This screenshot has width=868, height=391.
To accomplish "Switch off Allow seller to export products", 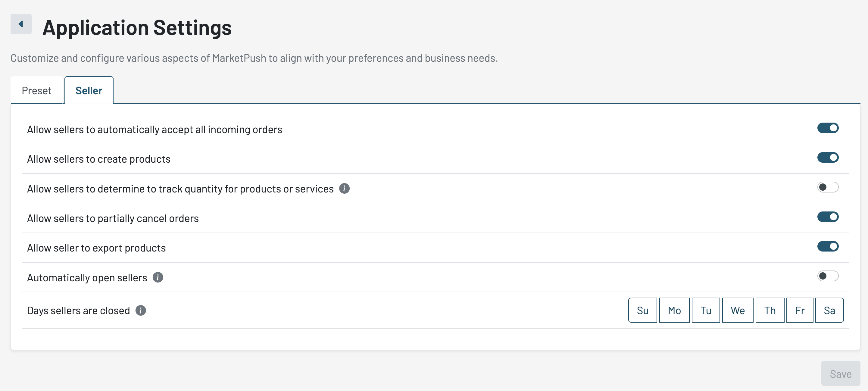I will (828, 246).
